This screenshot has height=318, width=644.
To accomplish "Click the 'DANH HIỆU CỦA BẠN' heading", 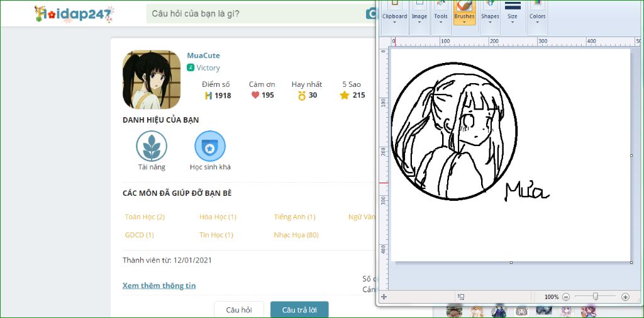I will [x=160, y=120].
